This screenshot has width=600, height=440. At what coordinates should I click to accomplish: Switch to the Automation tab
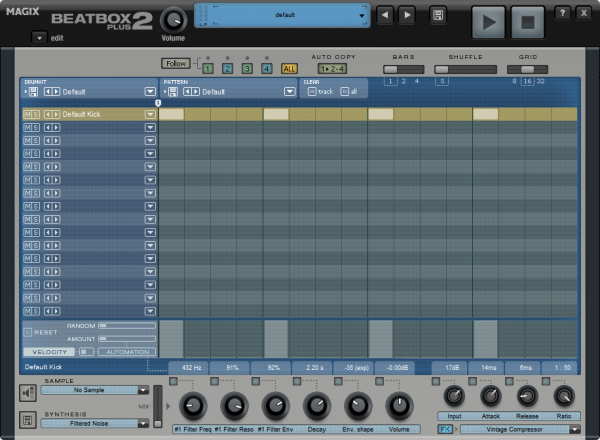[126, 352]
